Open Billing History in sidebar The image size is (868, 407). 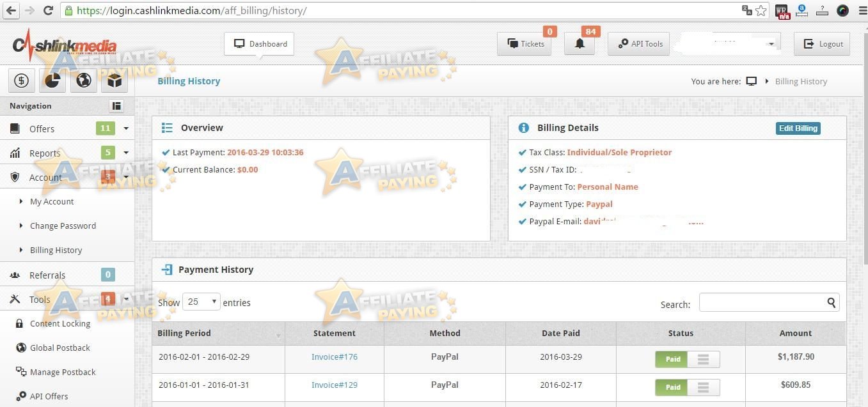pyautogui.click(x=56, y=250)
